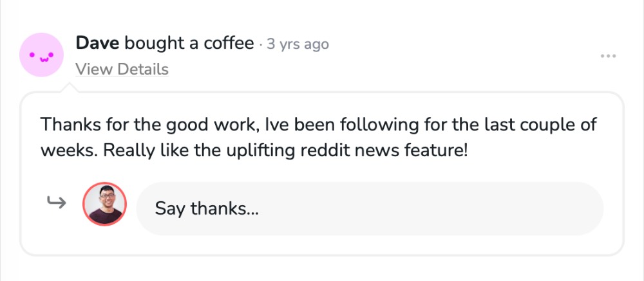
Task: Click the 3 yrs ago timestamp
Action: tap(298, 44)
